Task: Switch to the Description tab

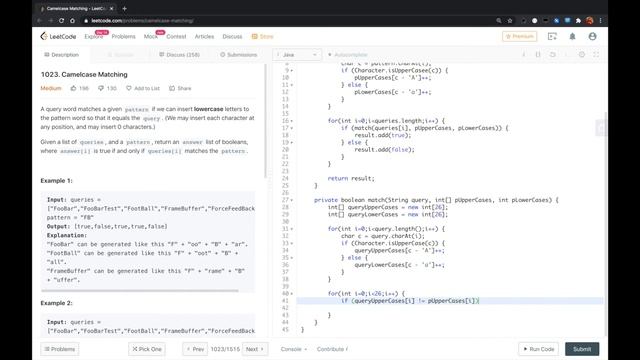Action: tap(62, 55)
